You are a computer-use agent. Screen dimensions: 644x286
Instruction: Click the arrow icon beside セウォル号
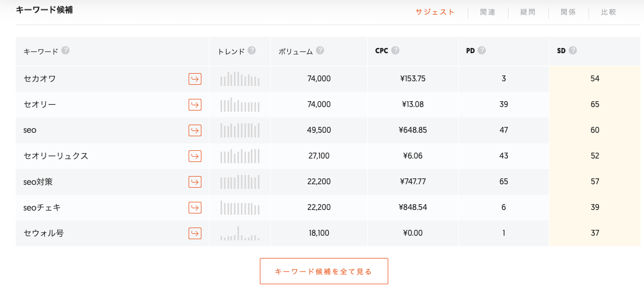click(195, 233)
